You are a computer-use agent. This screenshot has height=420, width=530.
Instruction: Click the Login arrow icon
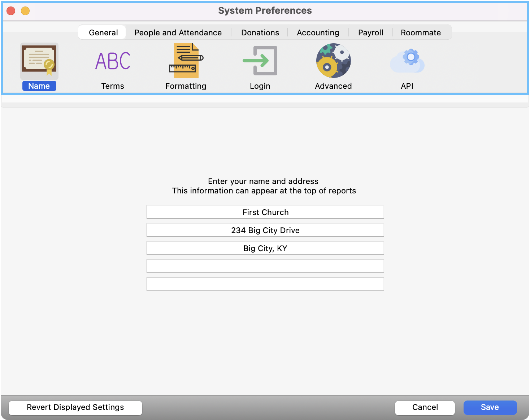260,61
